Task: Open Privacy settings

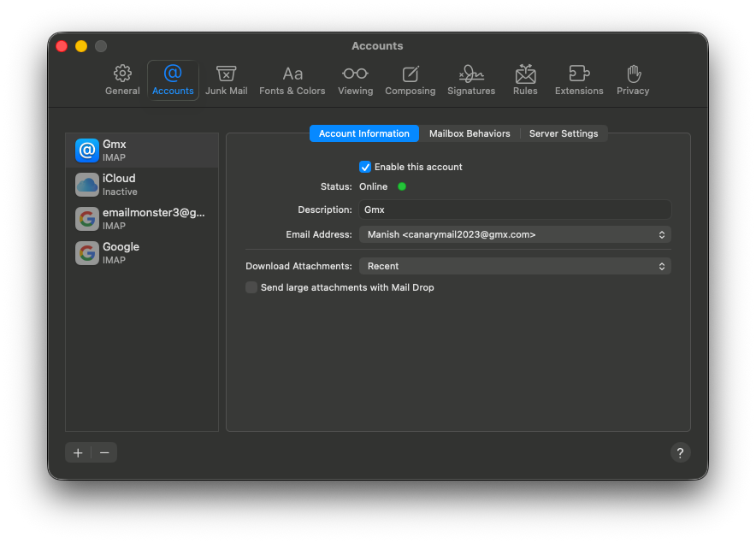Action: tap(633, 80)
